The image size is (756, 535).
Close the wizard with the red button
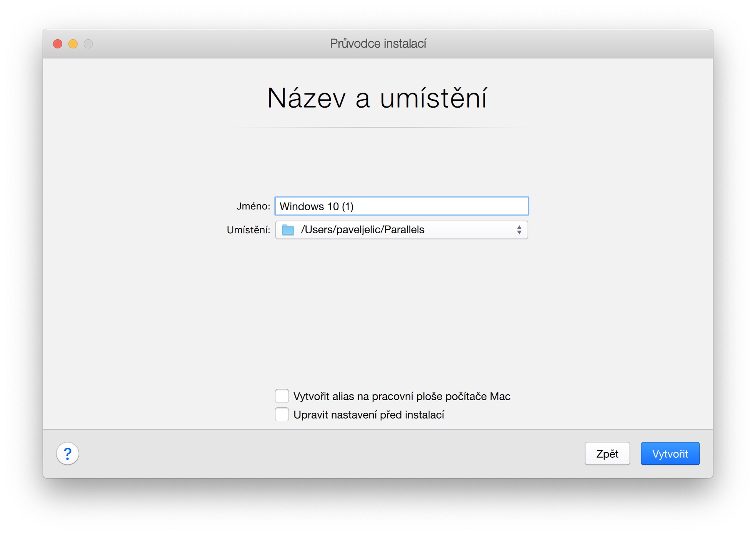coord(58,44)
